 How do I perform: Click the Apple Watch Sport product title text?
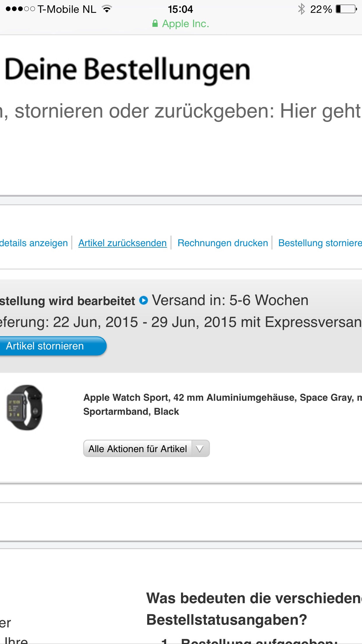223,405
